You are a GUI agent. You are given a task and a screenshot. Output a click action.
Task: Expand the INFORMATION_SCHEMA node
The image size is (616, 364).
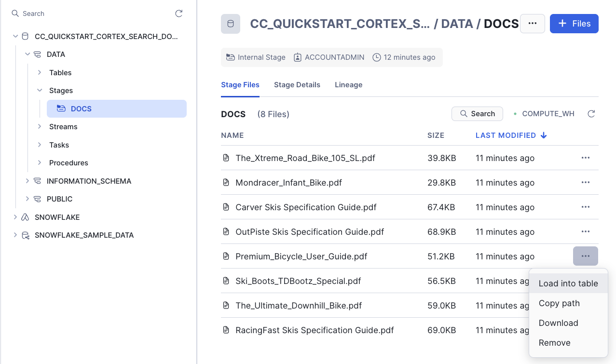pyautogui.click(x=27, y=181)
